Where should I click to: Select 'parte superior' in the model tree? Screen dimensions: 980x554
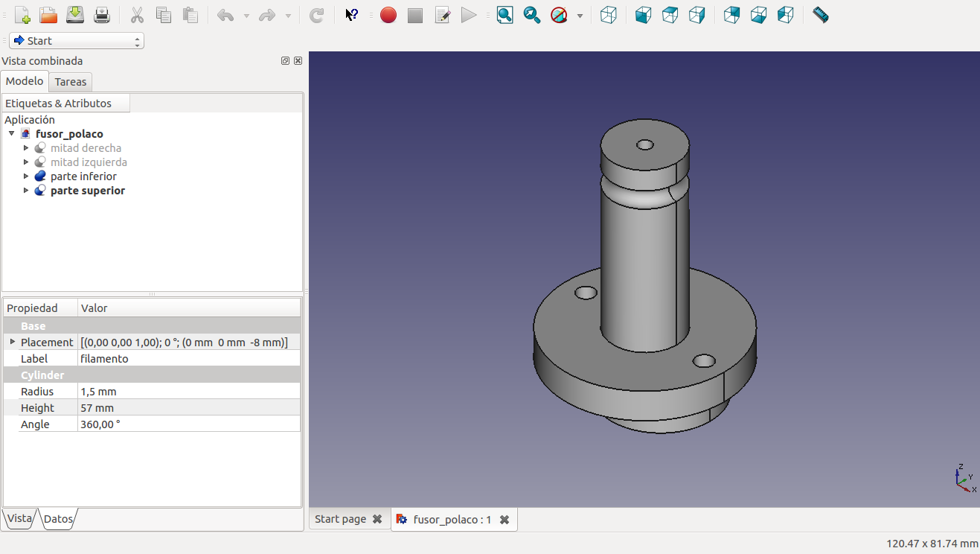click(87, 191)
